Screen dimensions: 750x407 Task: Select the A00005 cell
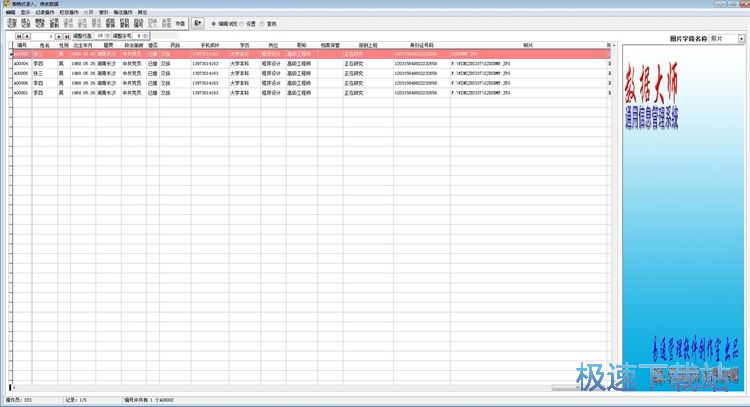coord(22,73)
